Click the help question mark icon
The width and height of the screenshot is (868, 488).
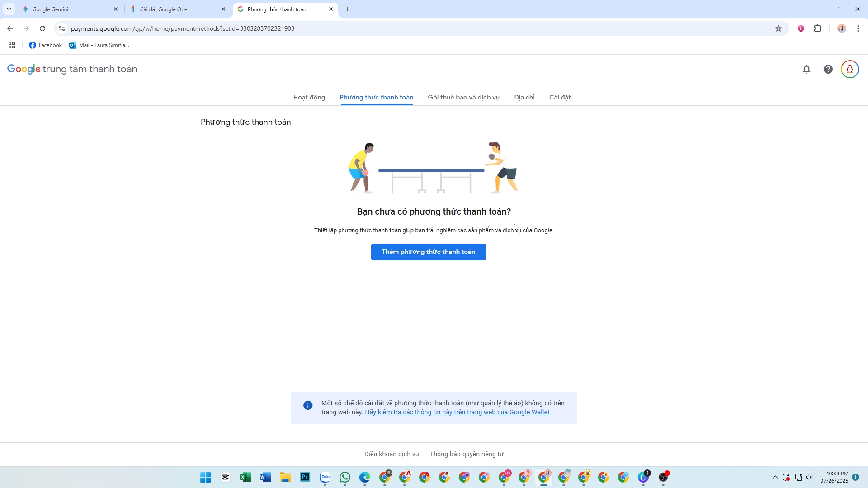click(828, 69)
